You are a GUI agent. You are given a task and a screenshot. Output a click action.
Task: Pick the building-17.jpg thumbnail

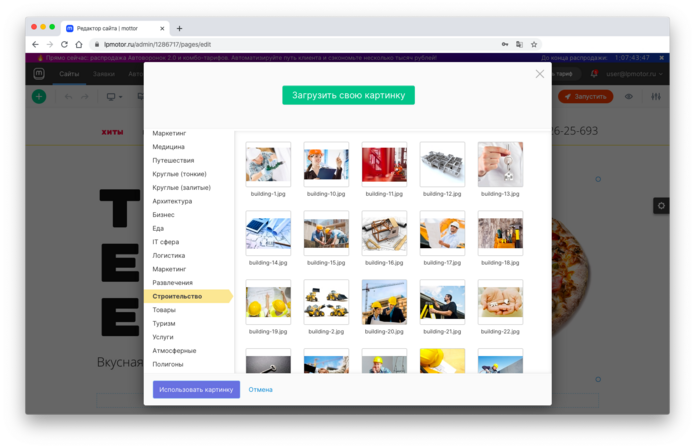click(x=442, y=233)
